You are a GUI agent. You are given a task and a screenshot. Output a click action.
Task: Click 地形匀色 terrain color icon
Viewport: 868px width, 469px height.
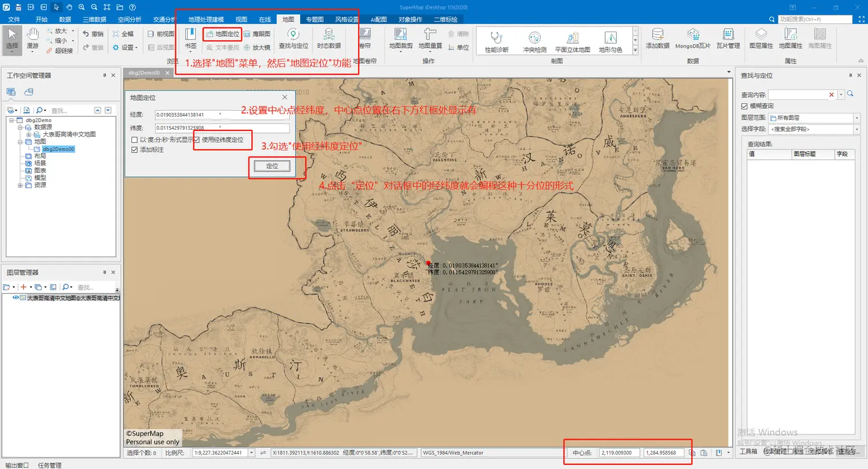(610, 43)
